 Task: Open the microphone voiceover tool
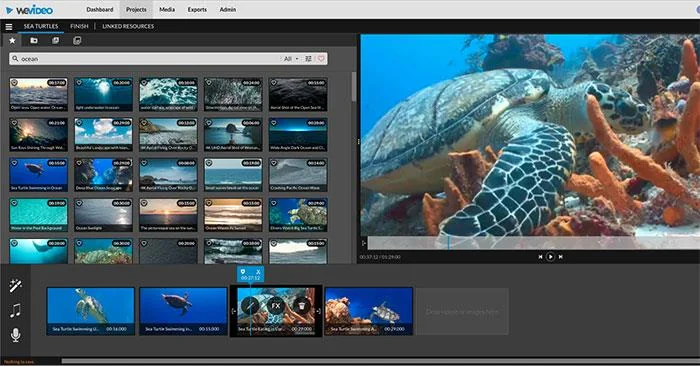(15, 335)
